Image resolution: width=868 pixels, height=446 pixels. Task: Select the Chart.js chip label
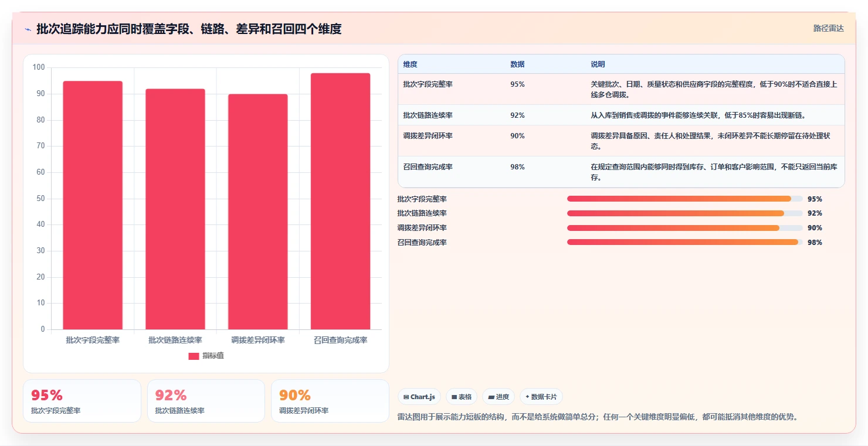[x=422, y=397]
